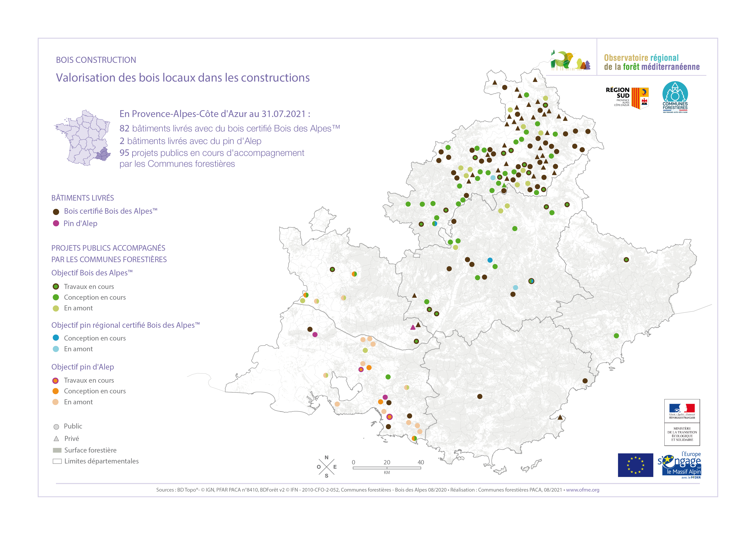Click the 'Objectif pin d'Alep' subheading
Image resolution: width=756 pixels, height=535 pixels.
pos(83,367)
